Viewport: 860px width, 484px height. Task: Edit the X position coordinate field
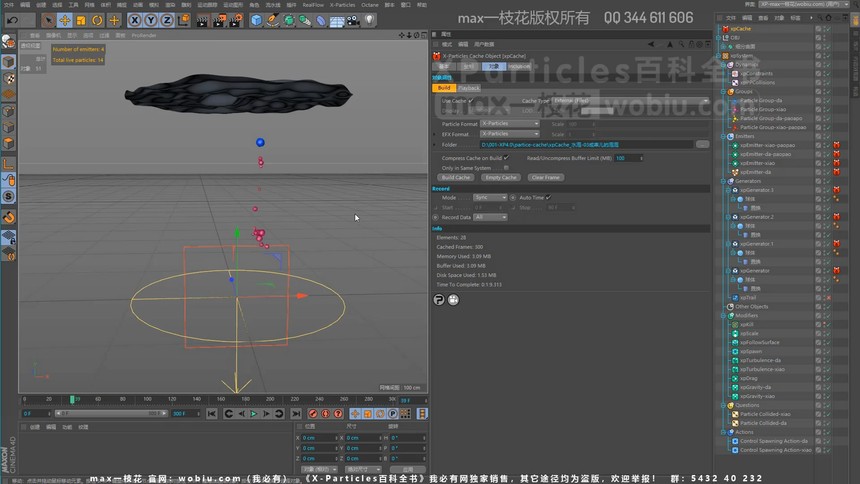(319, 438)
